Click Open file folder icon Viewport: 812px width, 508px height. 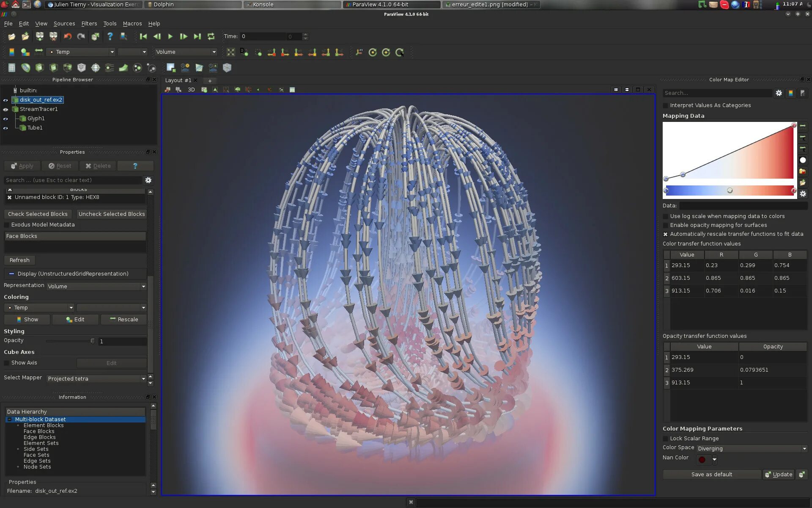click(x=12, y=36)
